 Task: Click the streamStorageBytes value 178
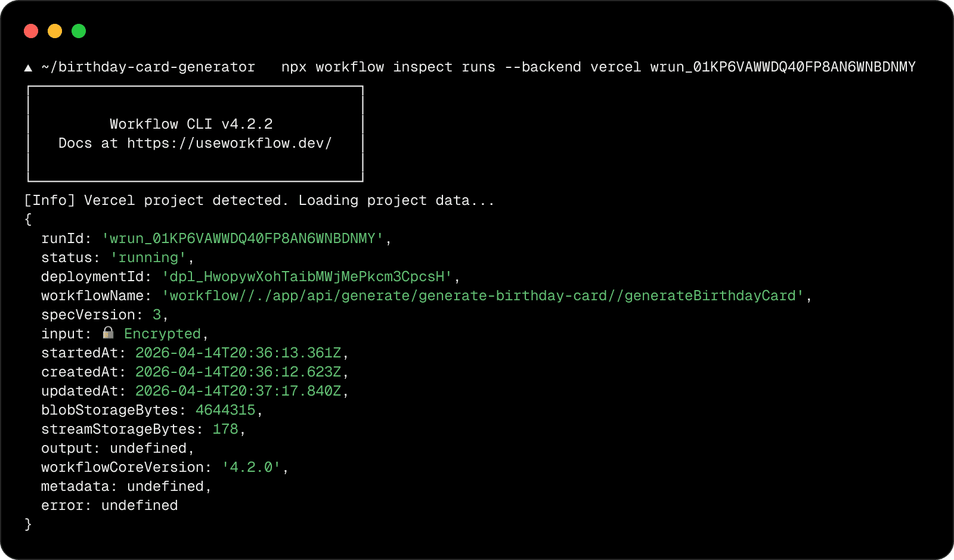point(225,429)
